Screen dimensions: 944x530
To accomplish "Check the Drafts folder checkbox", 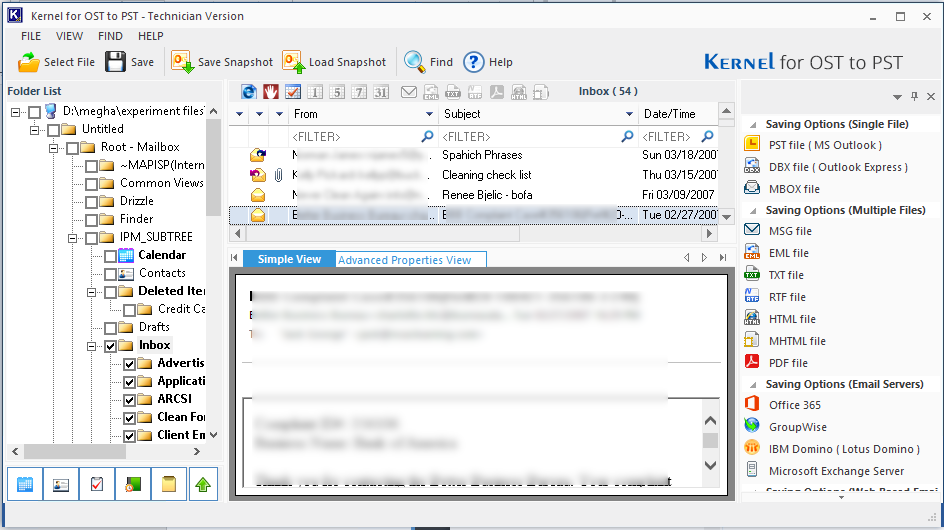I will coord(110,328).
